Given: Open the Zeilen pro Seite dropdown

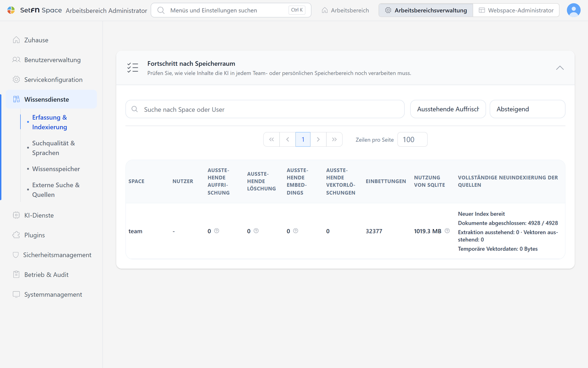Looking at the screenshot, I should 413,139.
